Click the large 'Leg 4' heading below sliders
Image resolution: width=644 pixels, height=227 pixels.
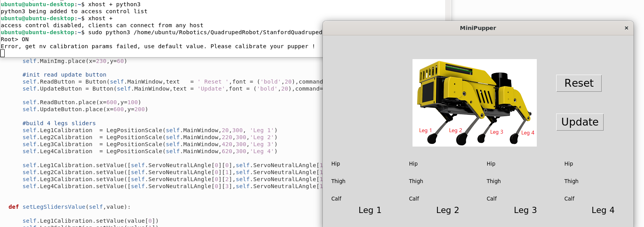click(603, 210)
